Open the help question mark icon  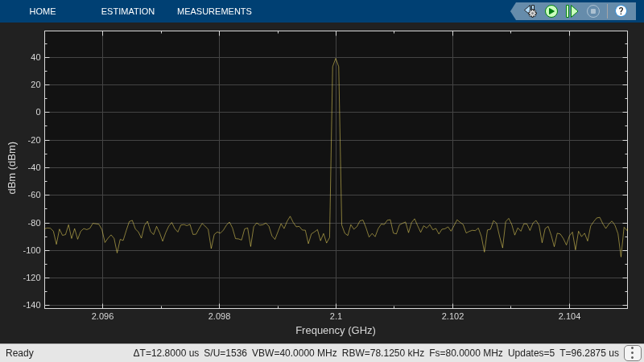coord(621,11)
